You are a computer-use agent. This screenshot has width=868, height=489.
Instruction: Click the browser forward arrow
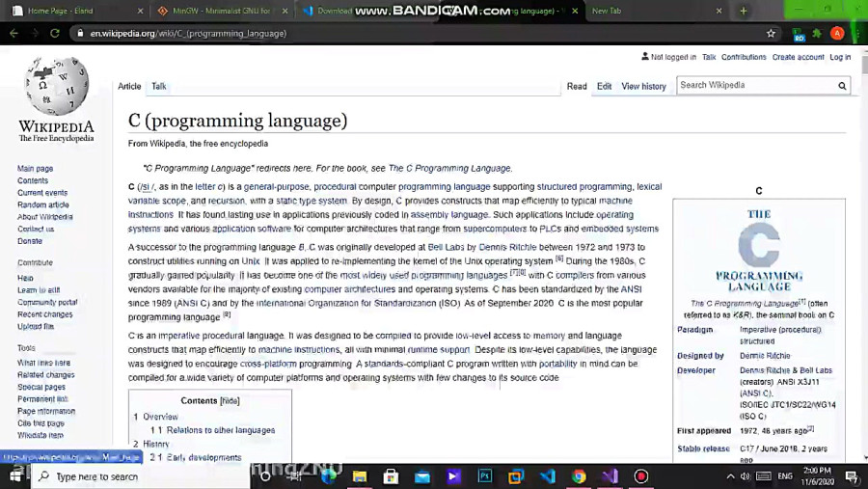coord(35,33)
